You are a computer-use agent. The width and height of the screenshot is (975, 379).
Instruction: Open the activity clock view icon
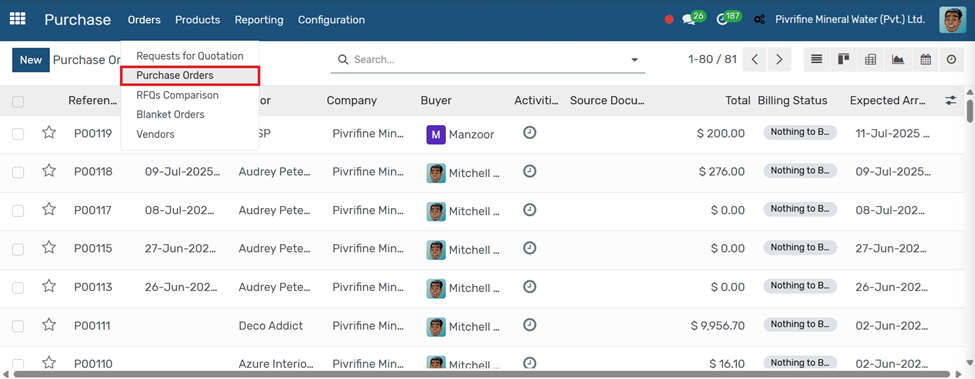[951, 60]
